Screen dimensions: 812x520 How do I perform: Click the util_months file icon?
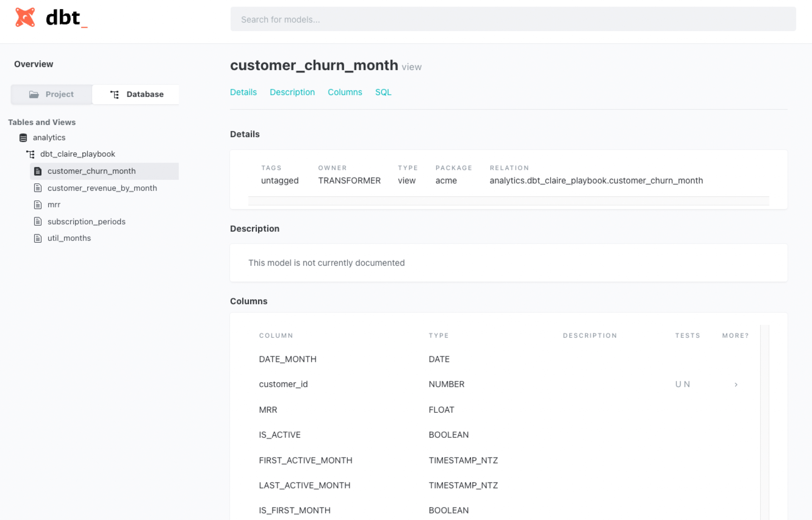click(38, 238)
